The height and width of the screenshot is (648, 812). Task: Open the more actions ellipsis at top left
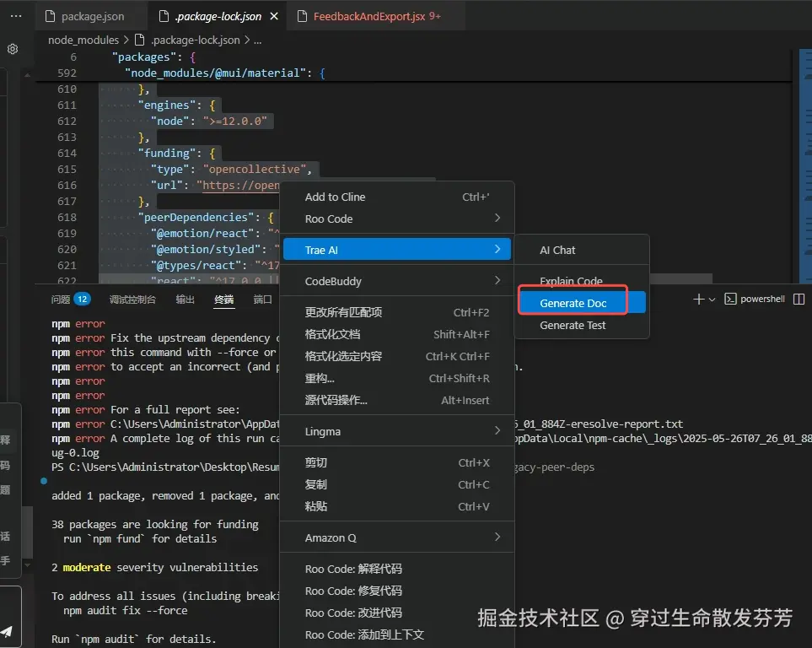pyautogui.click(x=16, y=15)
